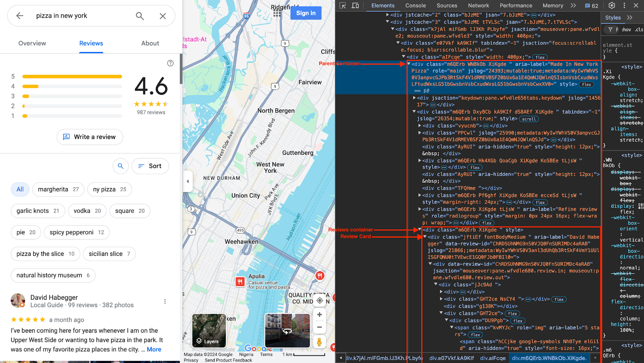
Task: Open the 62 console messages indicator
Action: pyautogui.click(x=592, y=6)
